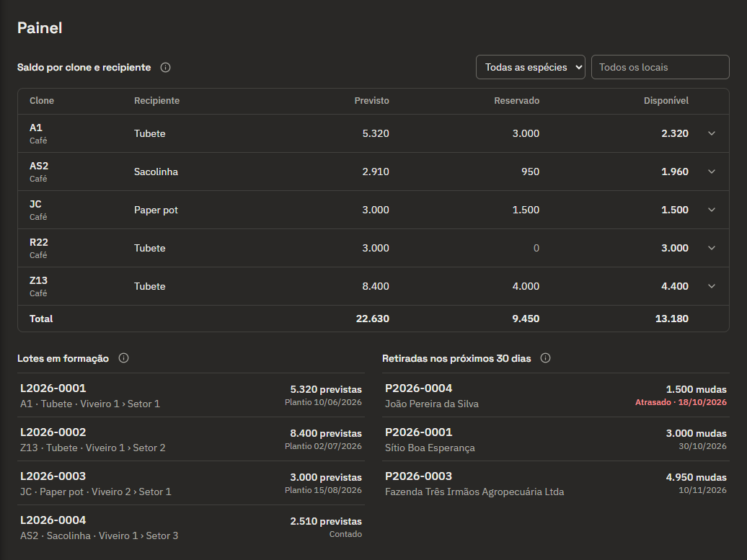The height and width of the screenshot is (560, 747).
Task: Expand the R22 clone row chevron
Action: pyautogui.click(x=711, y=248)
